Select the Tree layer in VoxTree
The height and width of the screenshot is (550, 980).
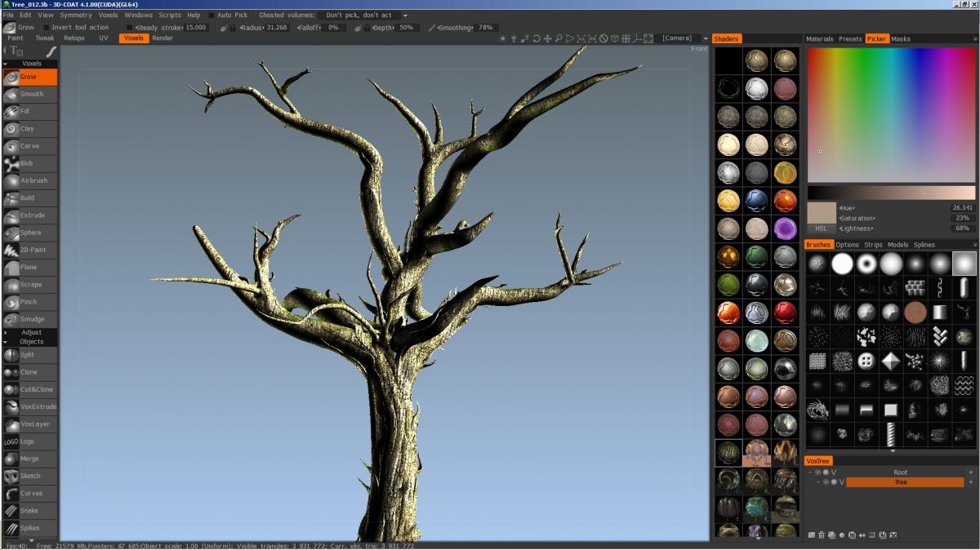pos(904,482)
